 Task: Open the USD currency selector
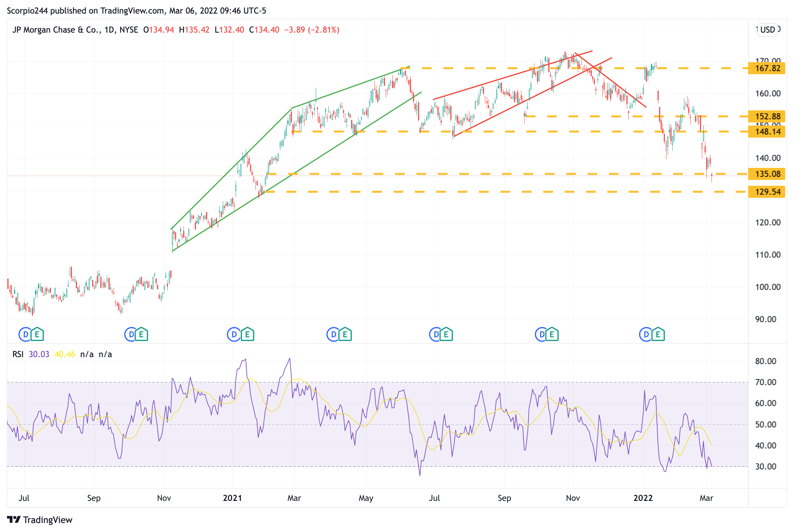point(767,30)
